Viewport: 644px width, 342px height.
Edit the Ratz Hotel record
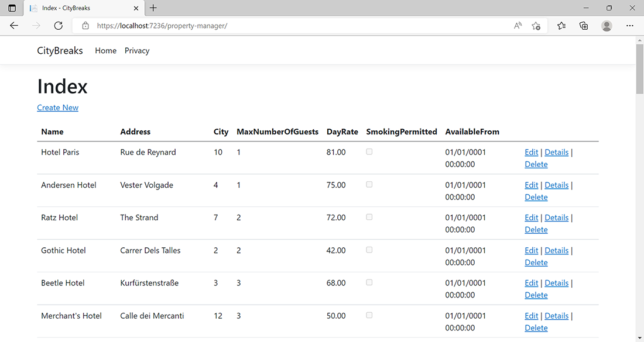(532, 217)
